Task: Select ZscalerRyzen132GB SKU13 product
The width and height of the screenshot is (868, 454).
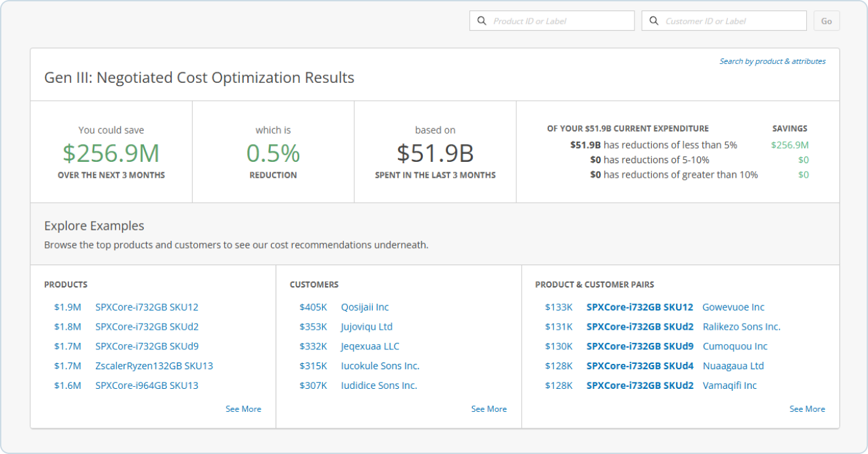Action: pyautogui.click(x=154, y=366)
